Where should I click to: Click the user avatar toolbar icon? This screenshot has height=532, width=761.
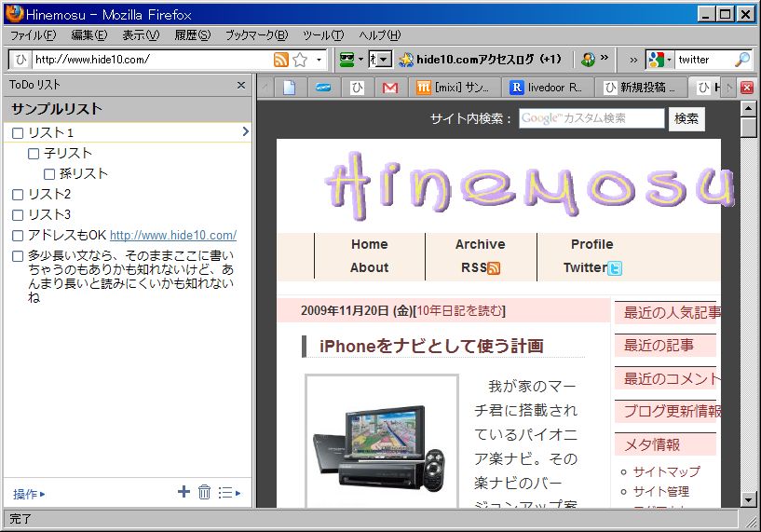pos(588,60)
